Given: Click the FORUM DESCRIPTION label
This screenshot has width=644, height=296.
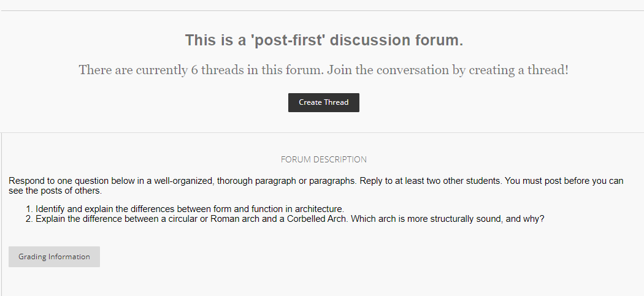Looking at the screenshot, I should click(x=324, y=159).
